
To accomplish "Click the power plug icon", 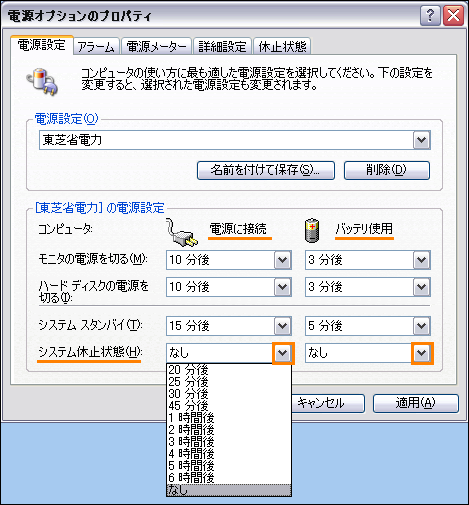I will tap(182, 233).
